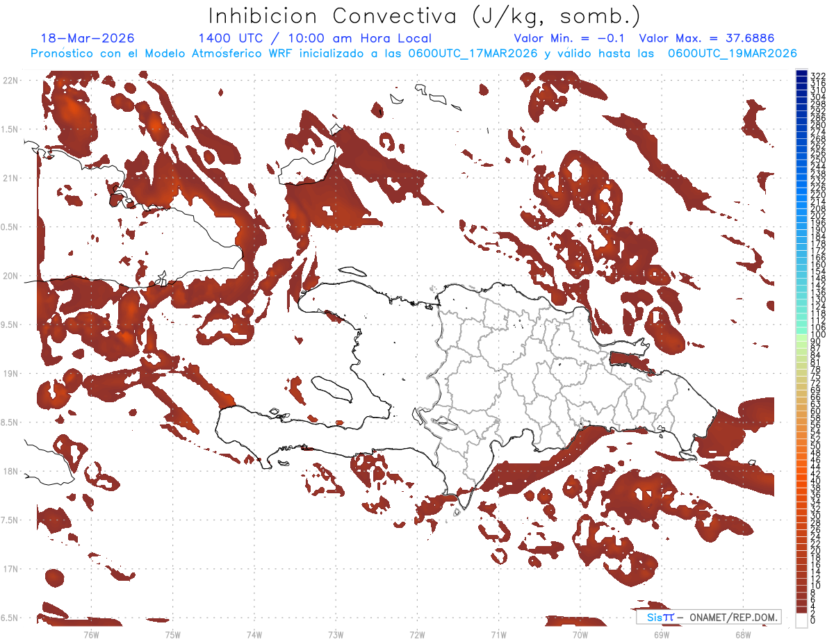Viewport: 834px width, 644px height.
Task: Click the '76W' longitude label
Action: [92, 634]
